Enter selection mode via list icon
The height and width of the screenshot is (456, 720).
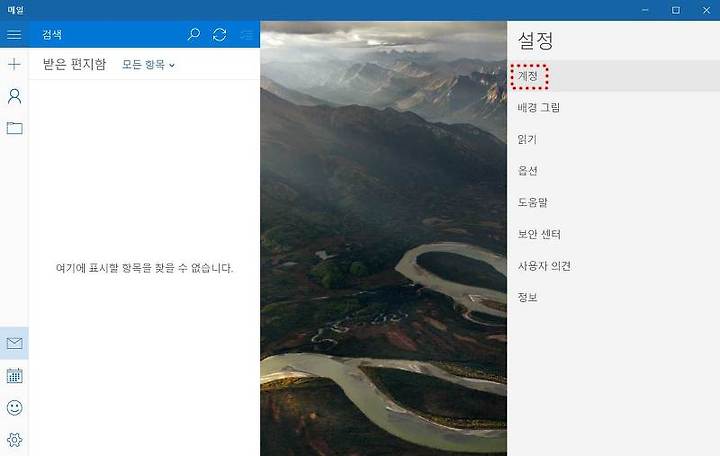pyautogui.click(x=247, y=34)
